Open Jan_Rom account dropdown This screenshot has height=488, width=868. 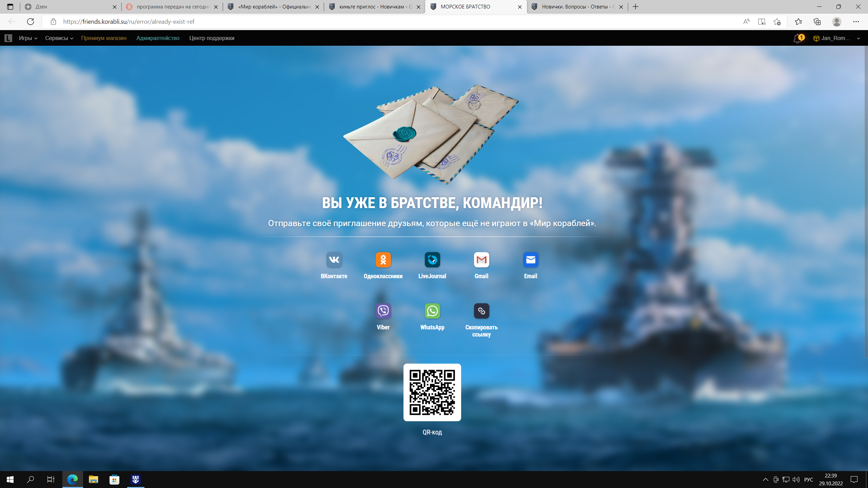click(836, 38)
